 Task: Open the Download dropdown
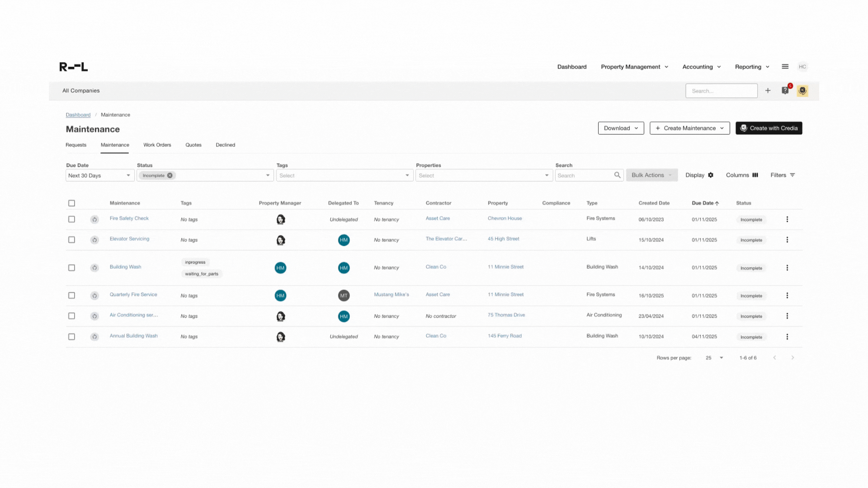621,128
